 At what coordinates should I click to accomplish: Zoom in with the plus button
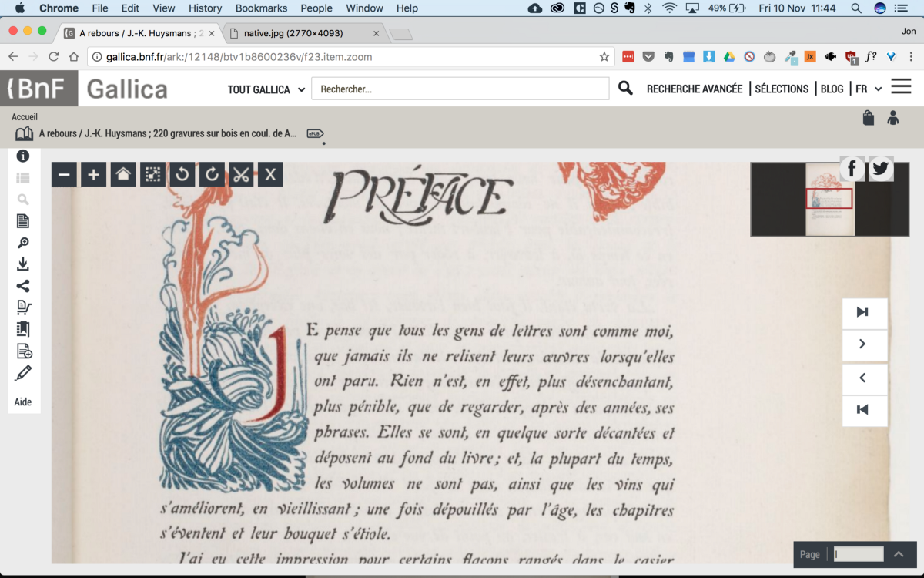click(93, 174)
